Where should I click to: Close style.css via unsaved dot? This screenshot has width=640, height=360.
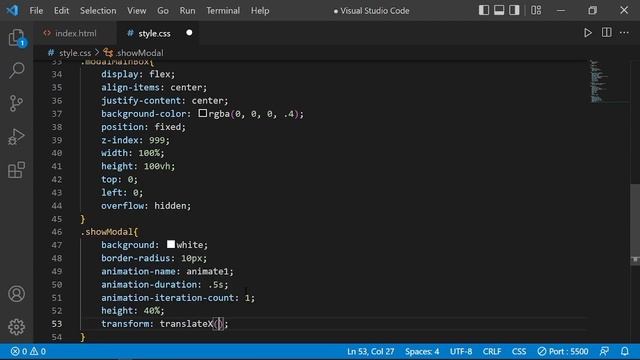click(189, 33)
